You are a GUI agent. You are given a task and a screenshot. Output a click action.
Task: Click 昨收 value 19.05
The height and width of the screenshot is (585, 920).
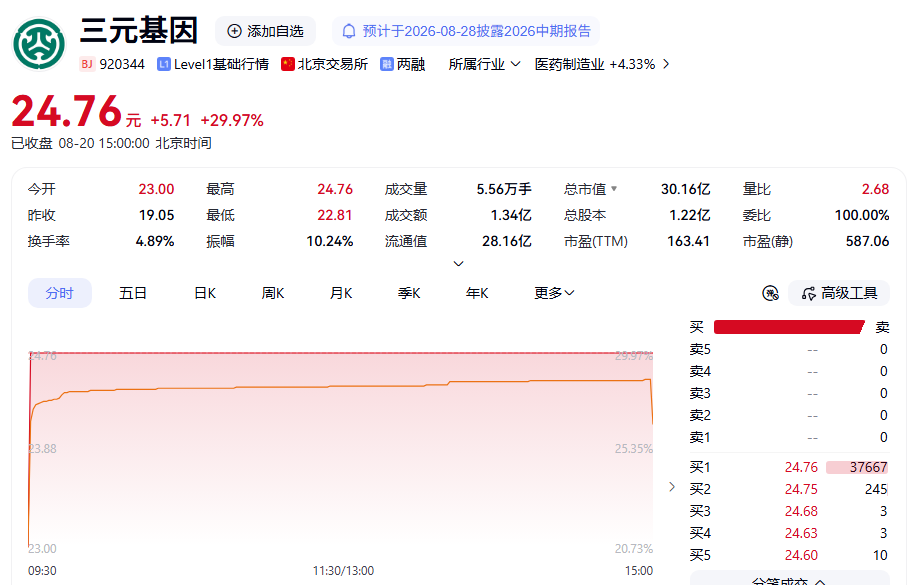(x=156, y=215)
